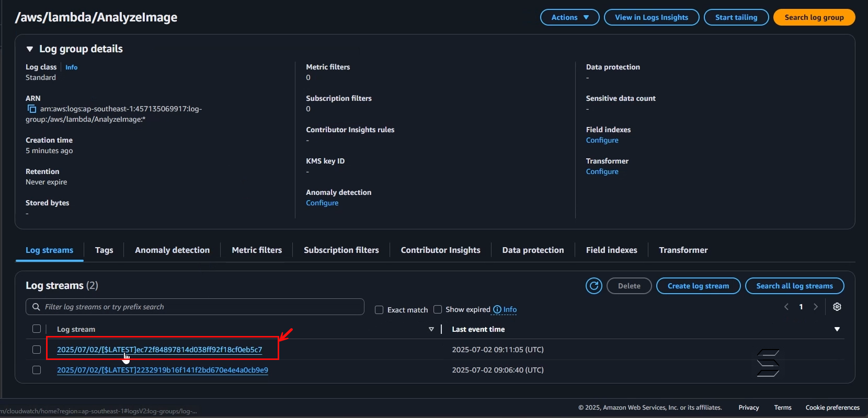Select checkbox for stream ending cb9e9

click(x=37, y=370)
